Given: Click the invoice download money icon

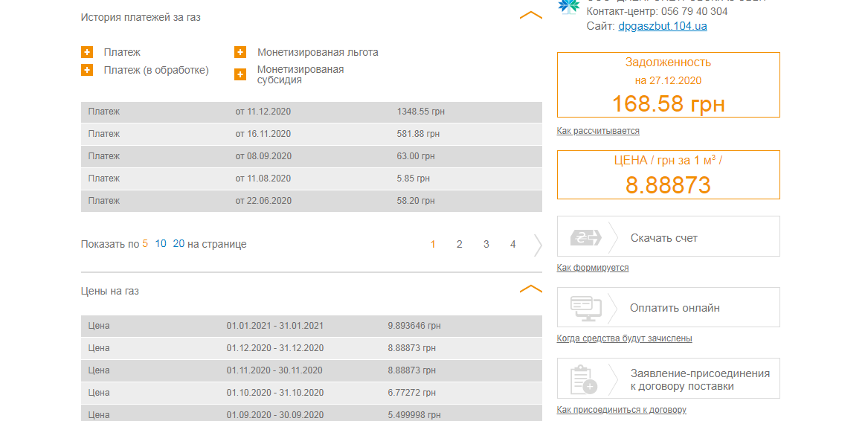Looking at the screenshot, I should point(585,237).
